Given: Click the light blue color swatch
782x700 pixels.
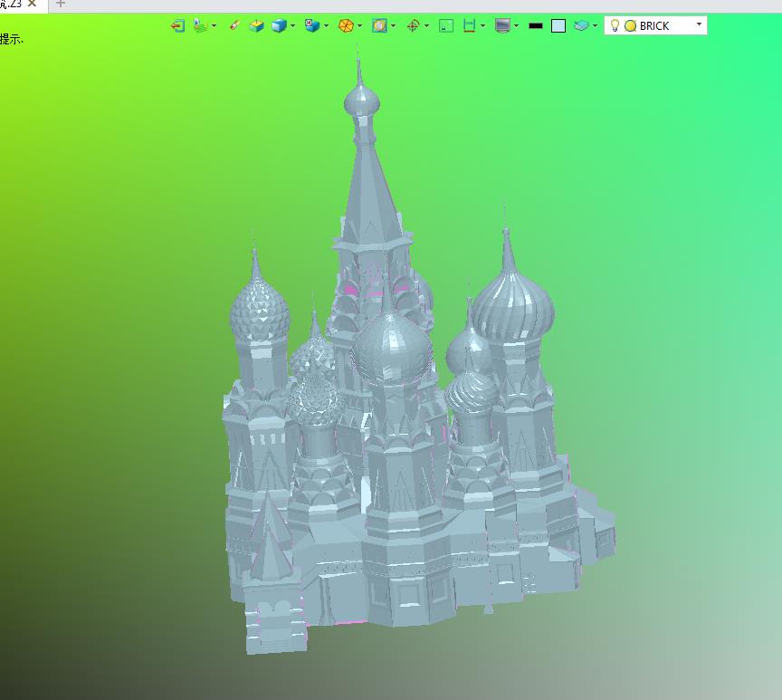Looking at the screenshot, I should (558, 26).
